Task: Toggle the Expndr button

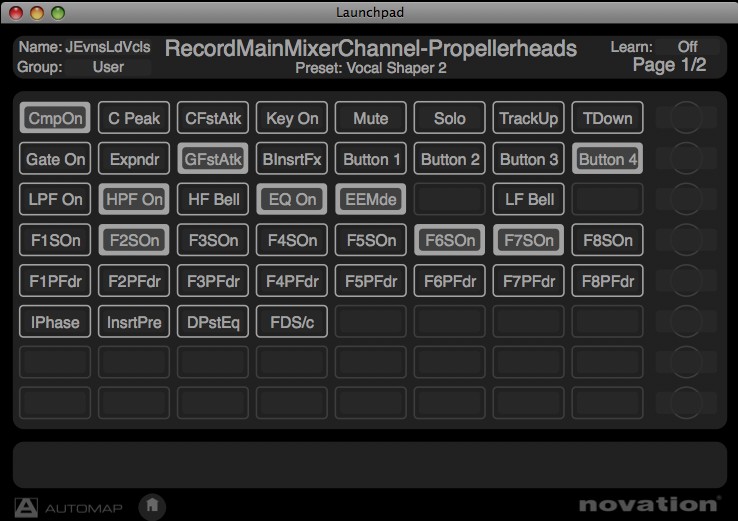Action: (134, 159)
